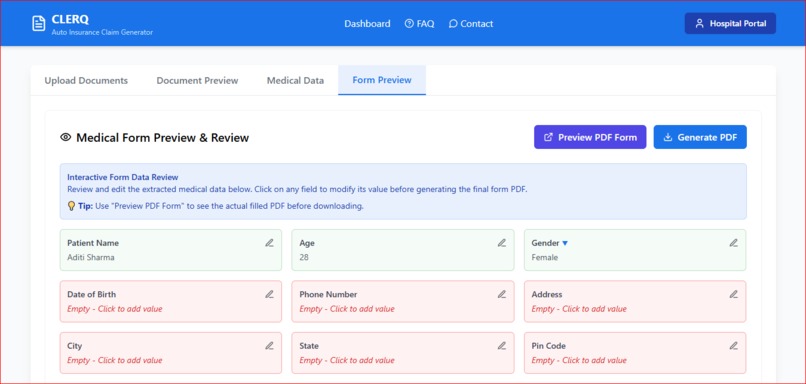Click the pencil icon on Patient Name
The image size is (806, 384).
[x=269, y=243]
